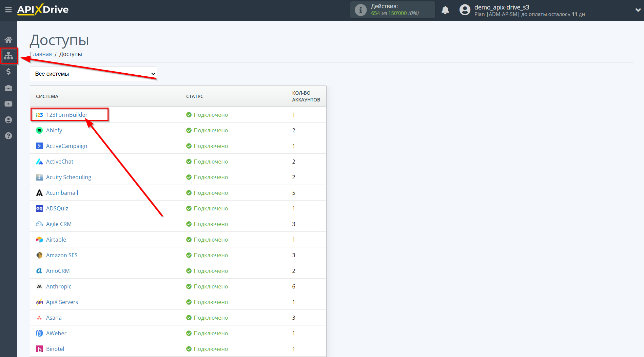Open ActiveChat system link

click(60, 162)
